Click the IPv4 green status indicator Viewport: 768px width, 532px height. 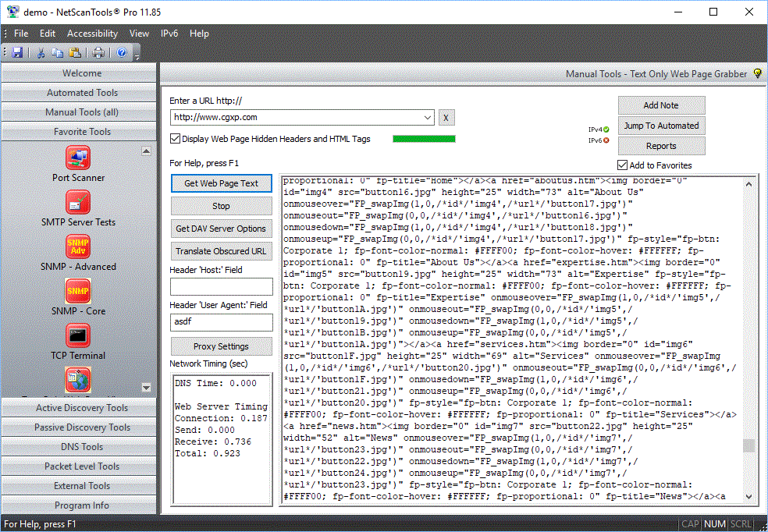[606, 129]
